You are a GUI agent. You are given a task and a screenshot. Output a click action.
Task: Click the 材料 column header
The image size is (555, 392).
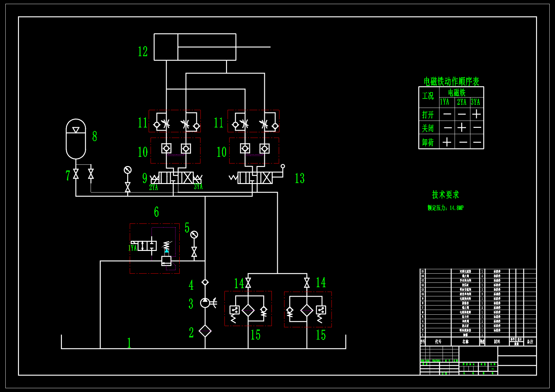click(497, 342)
